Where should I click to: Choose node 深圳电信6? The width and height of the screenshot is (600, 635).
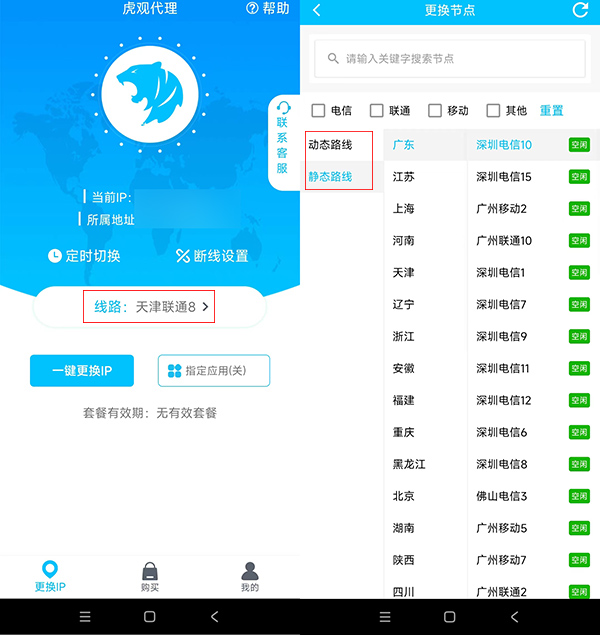tap(501, 433)
